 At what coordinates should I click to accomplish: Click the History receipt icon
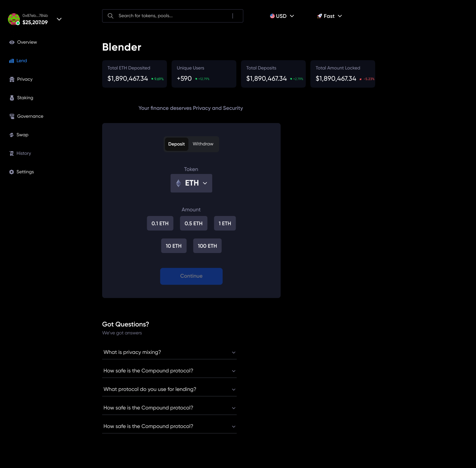(x=12, y=153)
